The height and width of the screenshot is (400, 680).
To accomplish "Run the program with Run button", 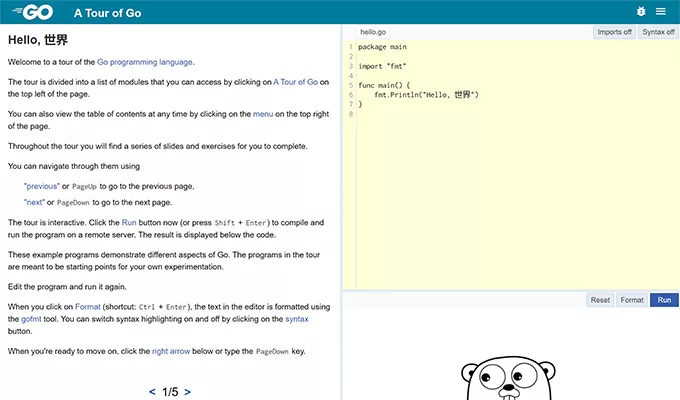I will pos(664,300).
